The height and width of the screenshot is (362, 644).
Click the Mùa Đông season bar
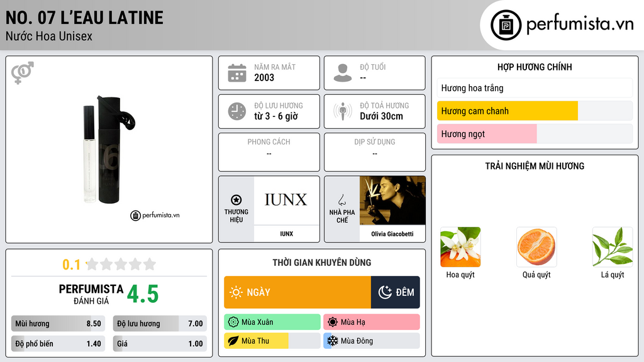pos(372,341)
